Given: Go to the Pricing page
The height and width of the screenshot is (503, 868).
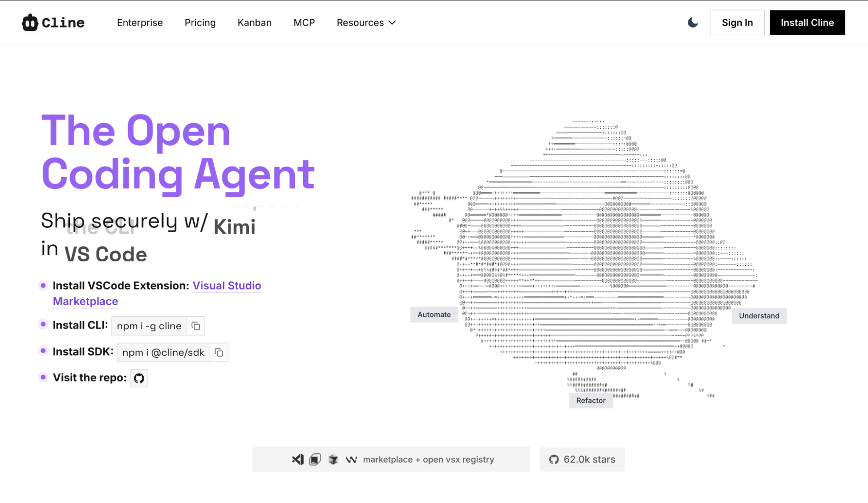Looking at the screenshot, I should 200,23.
